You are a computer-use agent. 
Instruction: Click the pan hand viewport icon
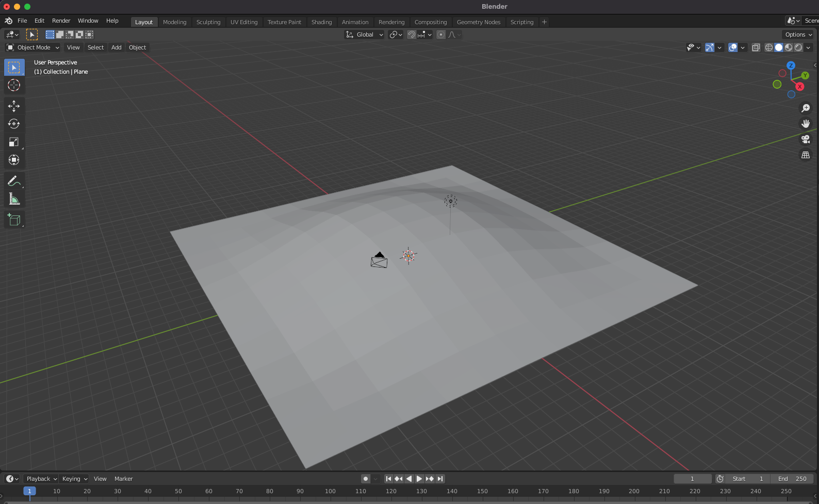(x=806, y=124)
